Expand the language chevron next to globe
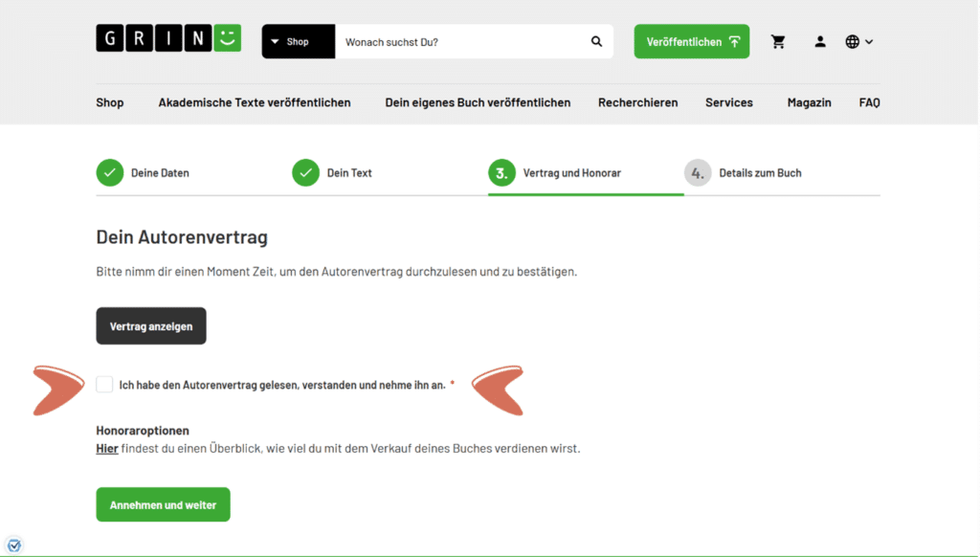The width and height of the screenshot is (980, 557). tap(869, 42)
